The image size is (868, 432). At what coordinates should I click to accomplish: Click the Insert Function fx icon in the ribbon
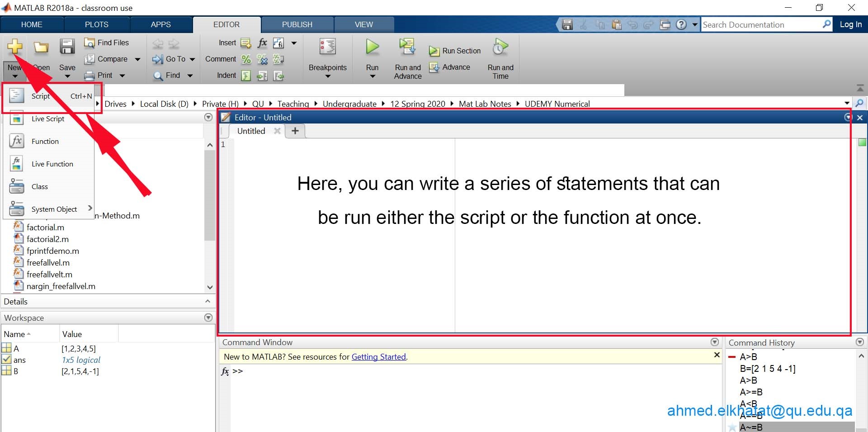click(262, 43)
